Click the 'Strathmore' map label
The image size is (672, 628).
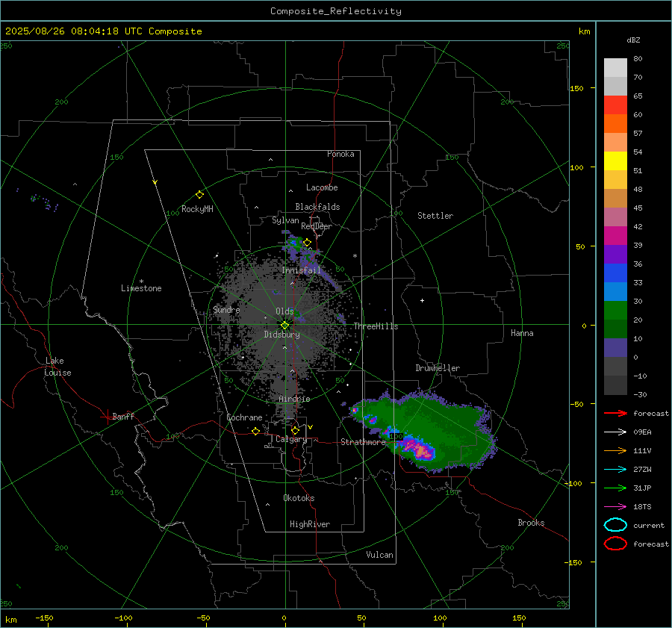(363, 442)
